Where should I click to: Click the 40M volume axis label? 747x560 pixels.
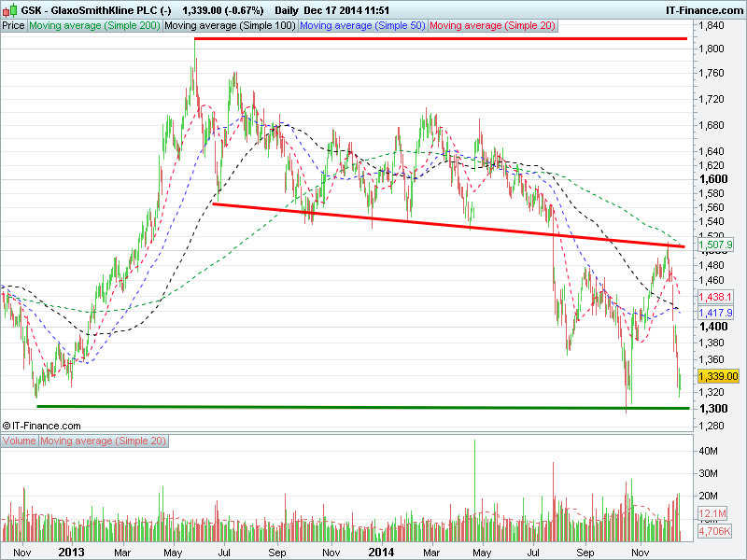(x=709, y=451)
